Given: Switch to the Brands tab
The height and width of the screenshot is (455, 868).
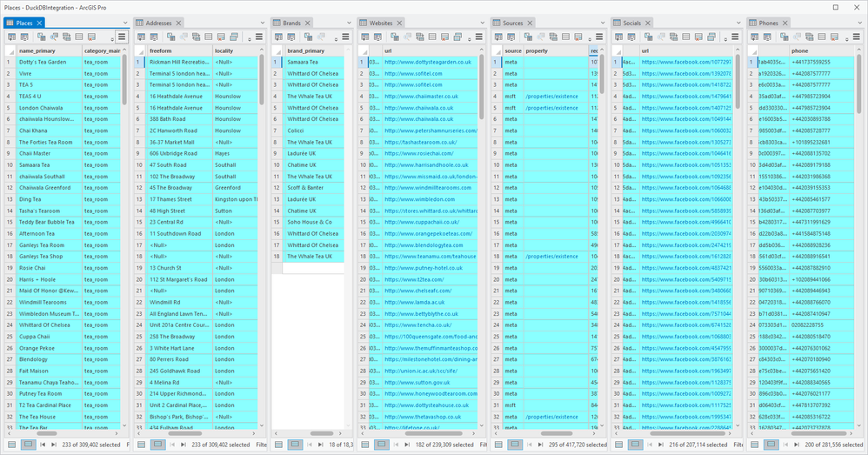Looking at the screenshot, I should [x=291, y=23].
